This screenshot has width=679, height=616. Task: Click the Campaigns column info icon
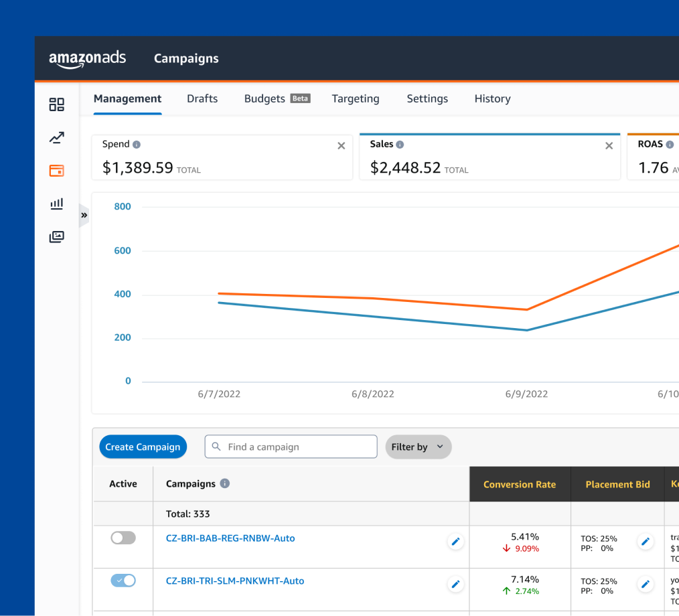(x=225, y=483)
